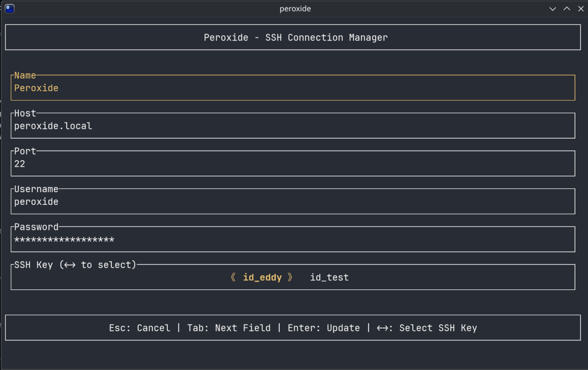Focus the Username field with peroxide
The image size is (588, 370).
(293, 201)
